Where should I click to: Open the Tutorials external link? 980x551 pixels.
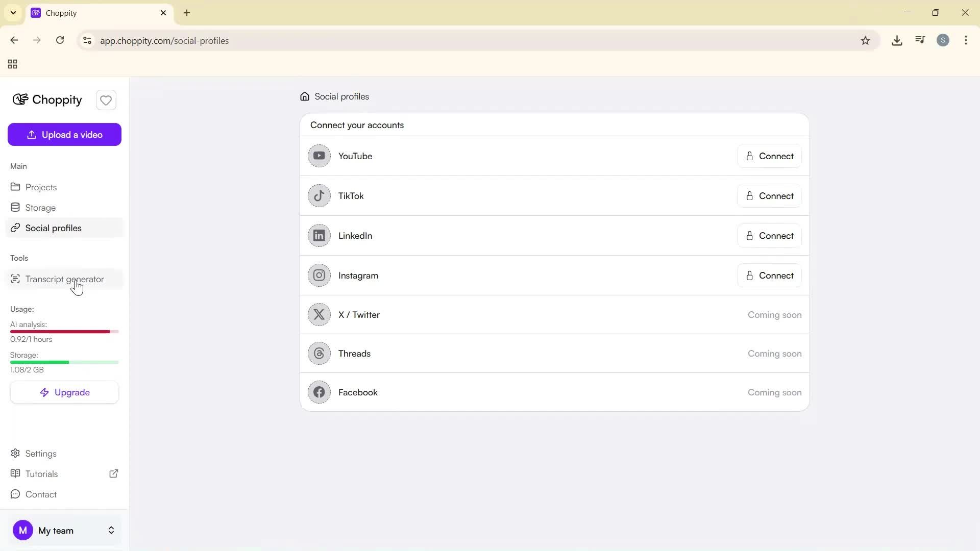pos(113,473)
